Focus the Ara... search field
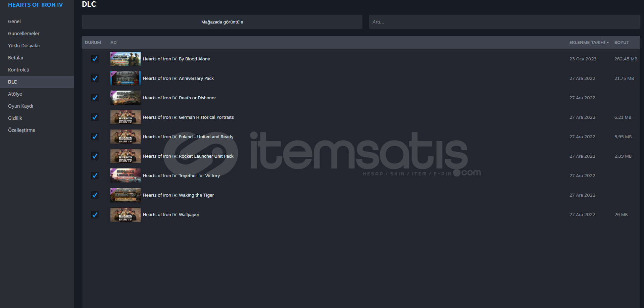The height and width of the screenshot is (308, 644). tap(505, 22)
